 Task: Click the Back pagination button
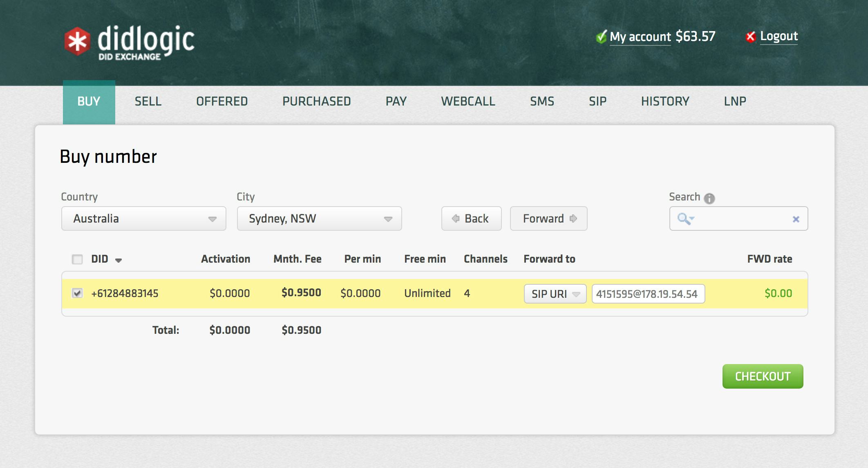pyautogui.click(x=471, y=218)
